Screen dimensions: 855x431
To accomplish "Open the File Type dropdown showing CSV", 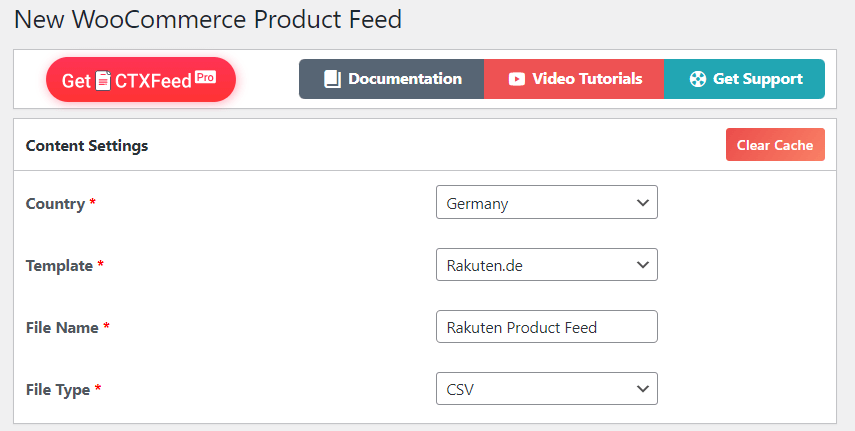I will 547,388.
